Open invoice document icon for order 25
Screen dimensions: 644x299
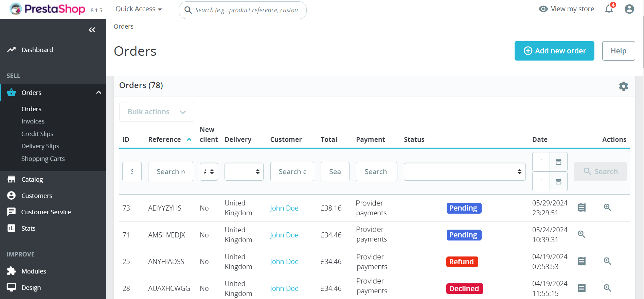tap(582, 261)
